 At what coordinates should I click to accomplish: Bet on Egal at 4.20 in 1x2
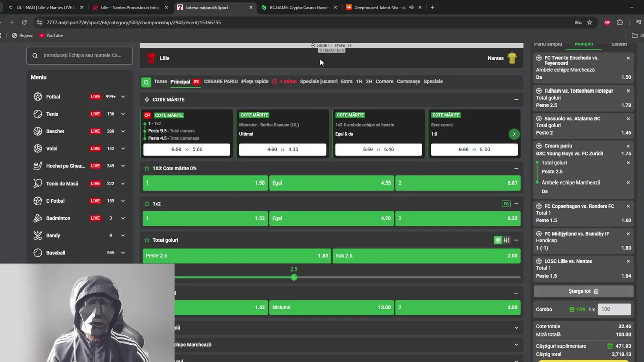332,218
